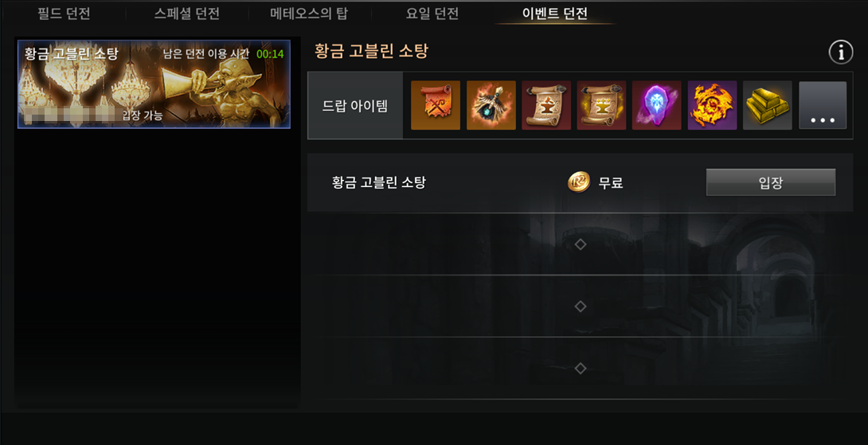Select the flaming staff drop item
The image size is (868, 445).
pos(491,105)
